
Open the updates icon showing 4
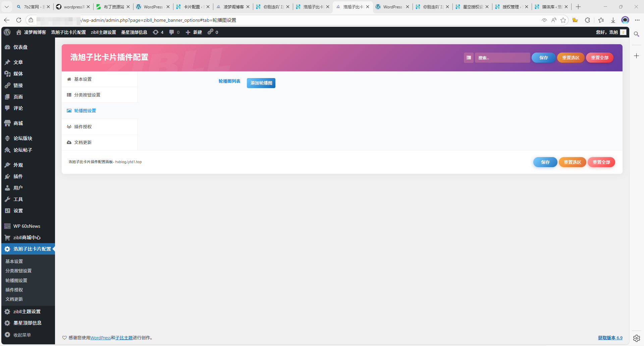point(158,32)
